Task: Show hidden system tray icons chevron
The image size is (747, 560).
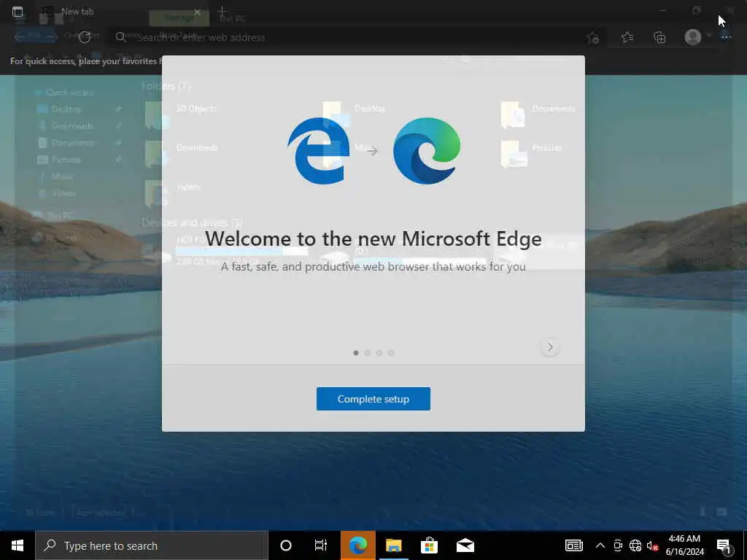Action: point(600,545)
